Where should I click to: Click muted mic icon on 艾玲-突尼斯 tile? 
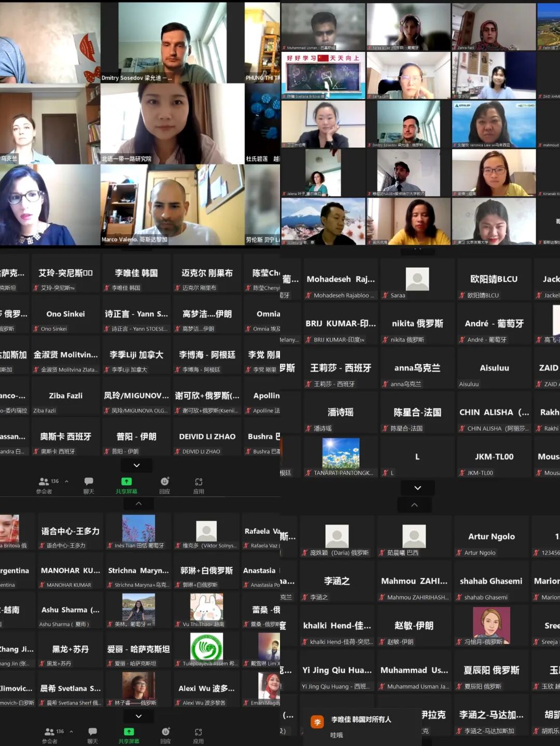[36, 288]
